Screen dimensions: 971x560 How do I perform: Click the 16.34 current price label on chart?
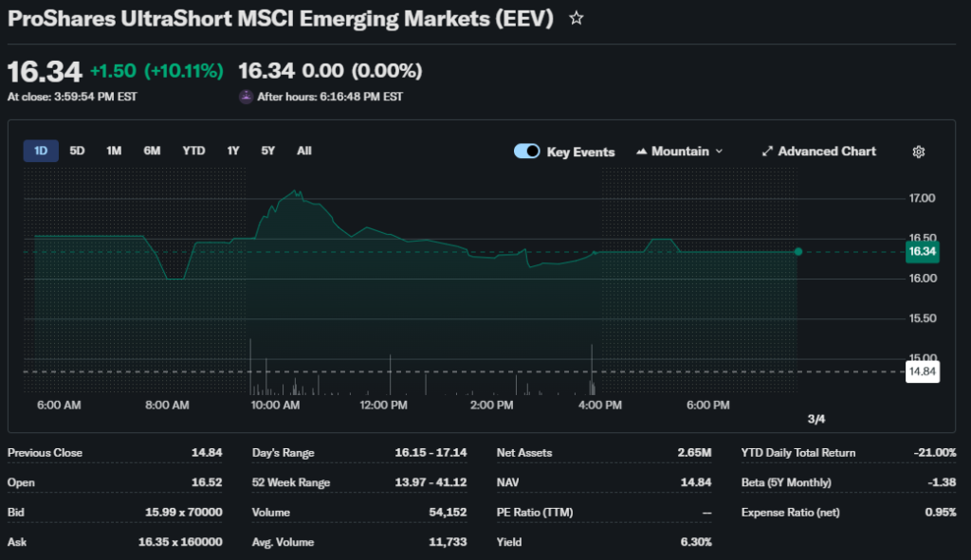[922, 251]
